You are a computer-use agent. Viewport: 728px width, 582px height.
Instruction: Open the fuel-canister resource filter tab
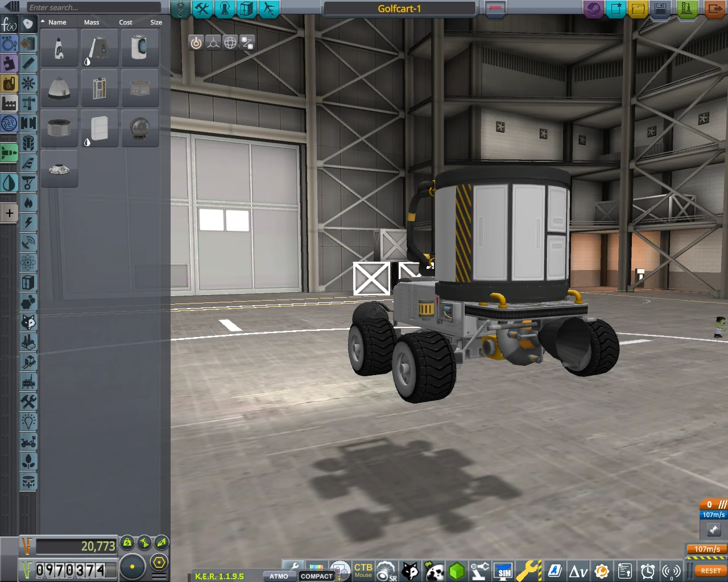coord(9,84)
